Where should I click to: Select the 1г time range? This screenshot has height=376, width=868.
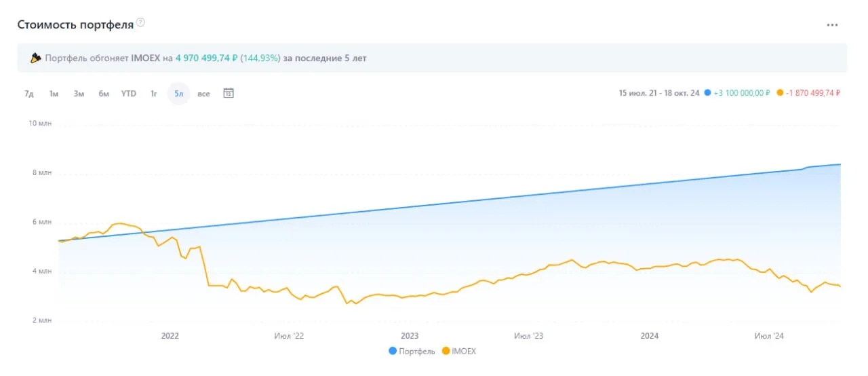click(x=154, y=94)
